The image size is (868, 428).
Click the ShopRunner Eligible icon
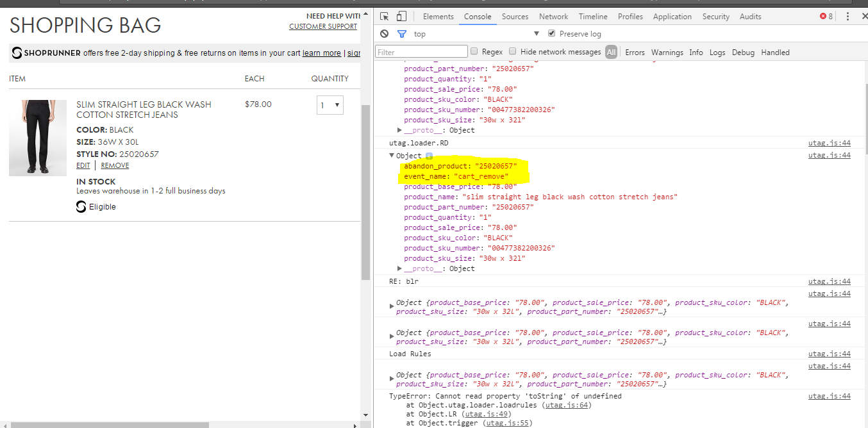coord(81,207)
